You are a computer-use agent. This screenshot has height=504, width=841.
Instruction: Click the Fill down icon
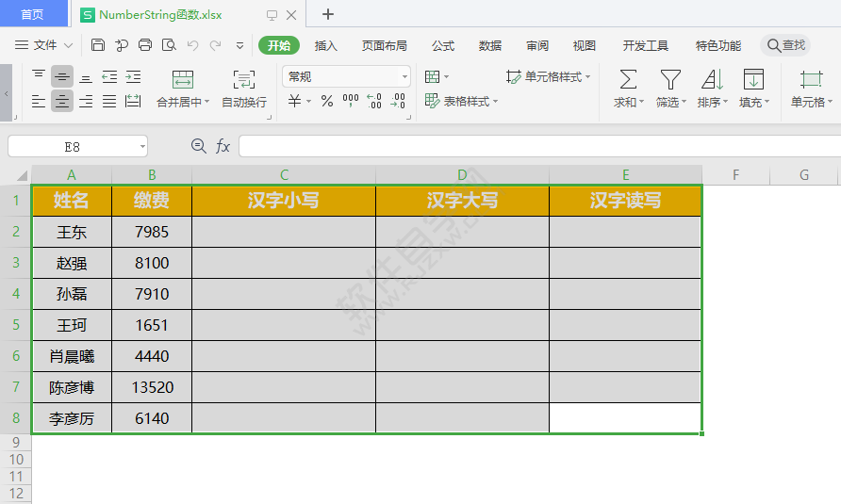753,79
